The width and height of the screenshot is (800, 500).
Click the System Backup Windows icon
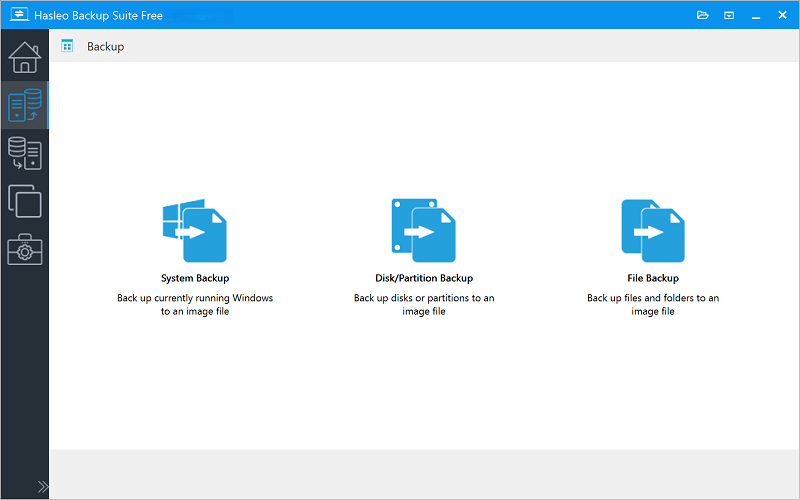(x=194, y=231)
